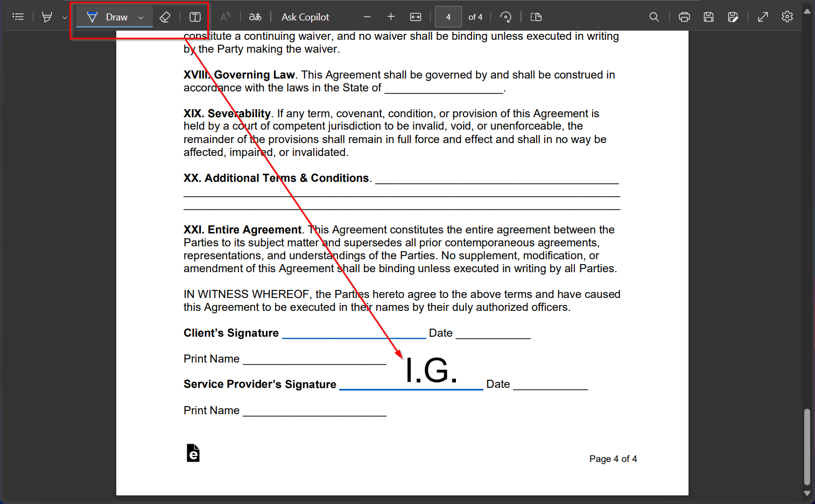
Task: Save the PDF file
Action: [x=708, y=17]
